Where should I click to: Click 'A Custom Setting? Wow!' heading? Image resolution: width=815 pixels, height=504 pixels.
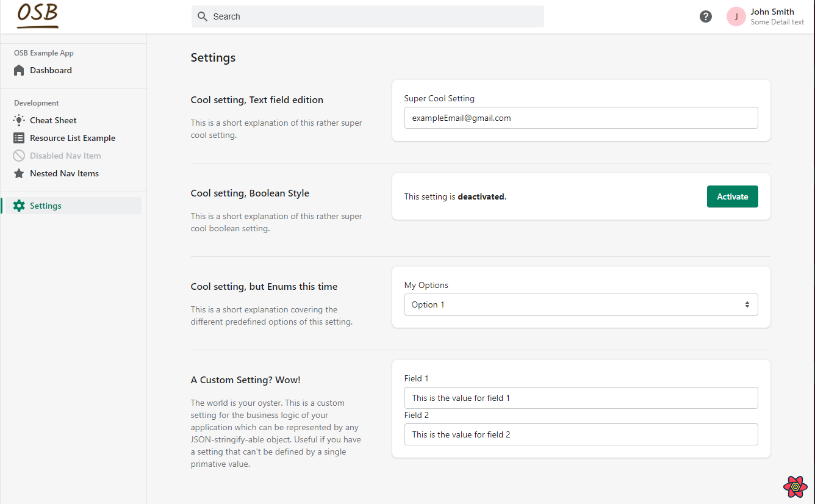[245, 380]
